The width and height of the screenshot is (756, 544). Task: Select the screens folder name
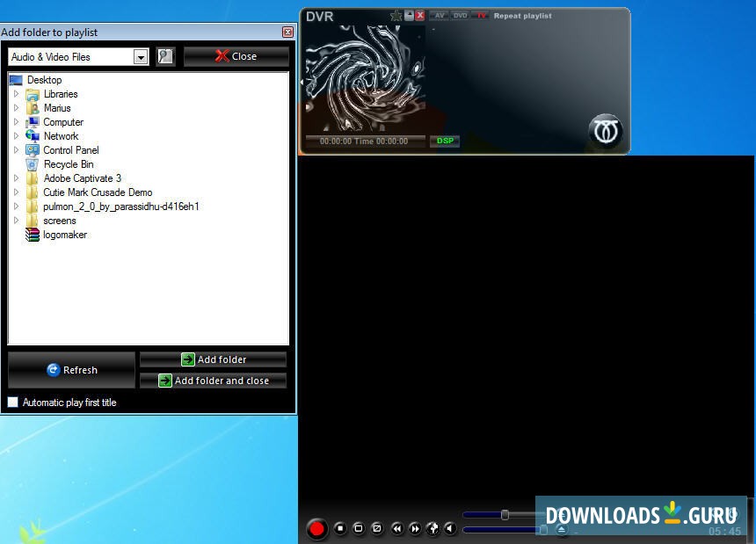tap(60, 221)
